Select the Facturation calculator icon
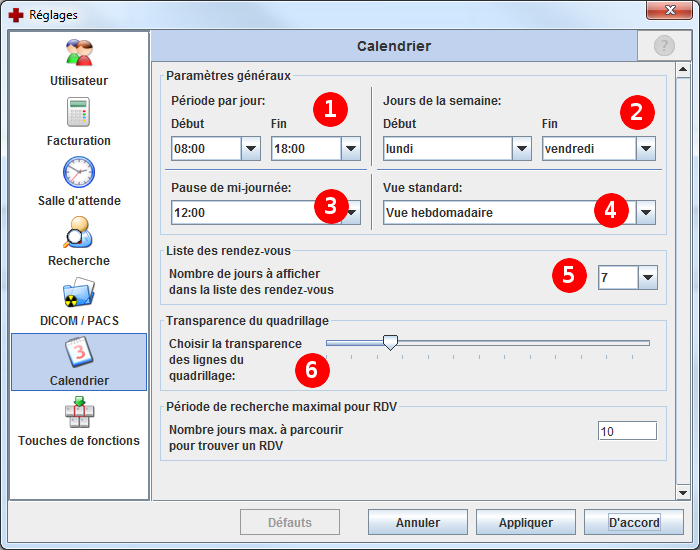The width and height of the screenshot is (700, 550). [x=79, y=113]
